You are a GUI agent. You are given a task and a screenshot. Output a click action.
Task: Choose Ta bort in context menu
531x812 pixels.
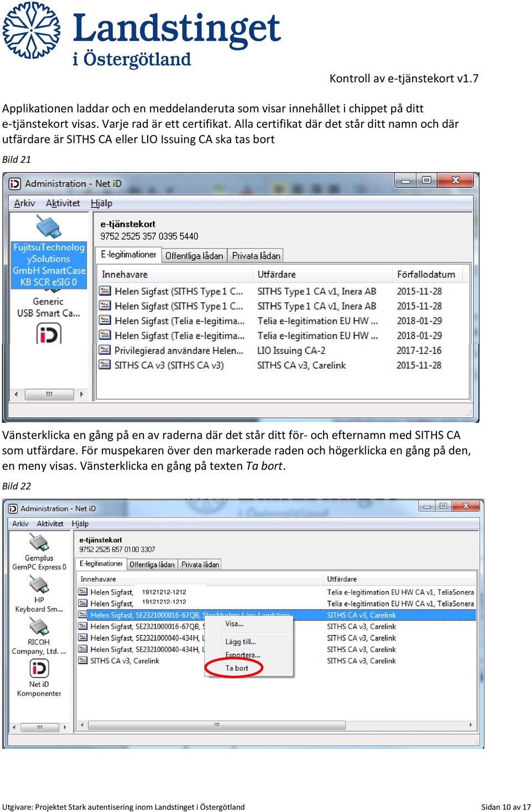tap(237, 669)
